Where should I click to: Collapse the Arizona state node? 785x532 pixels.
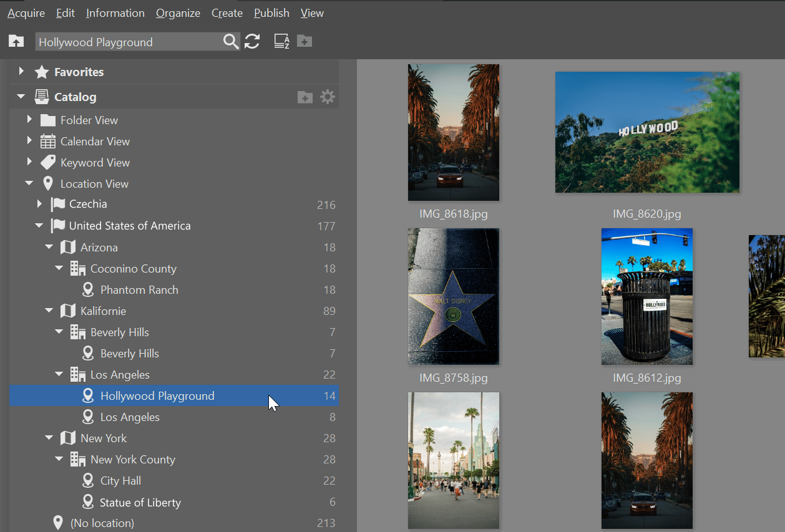[49, 247]
